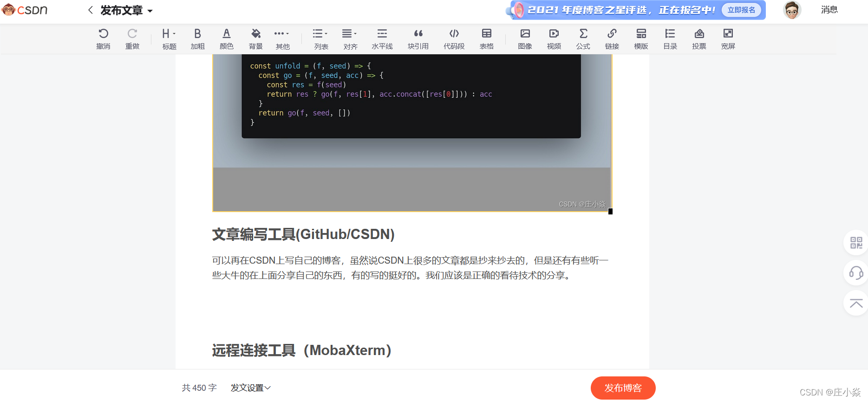This screenshot has height=401, width=868.
Task: Insert a hyperlink (链接)
Action: coord(612,39)
